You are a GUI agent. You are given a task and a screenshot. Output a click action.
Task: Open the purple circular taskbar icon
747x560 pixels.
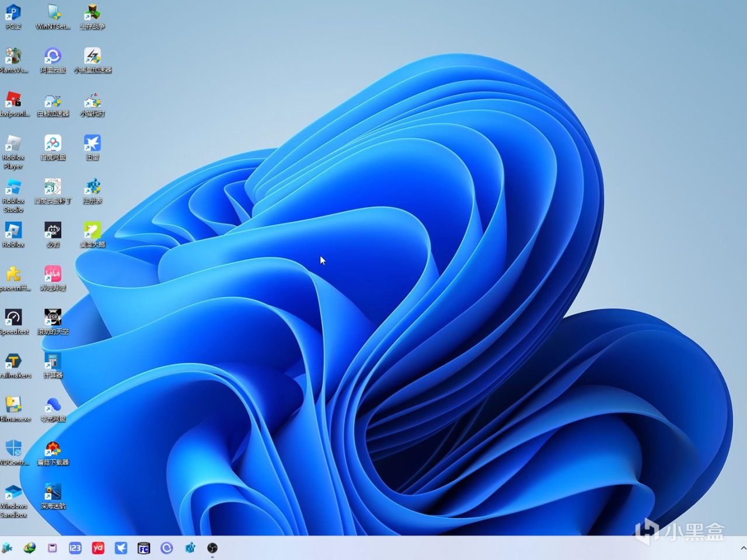tap(167, 548)
